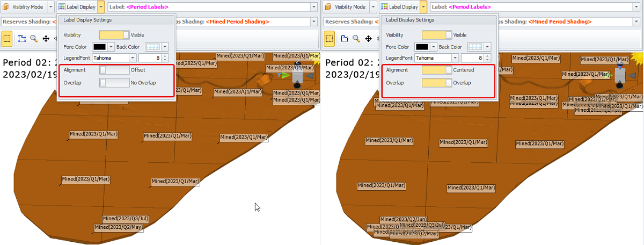Click Visibility Mode icon in the Centered-alignment panel
This screenshot has width=644, height=245.
[x=329, y=7]
